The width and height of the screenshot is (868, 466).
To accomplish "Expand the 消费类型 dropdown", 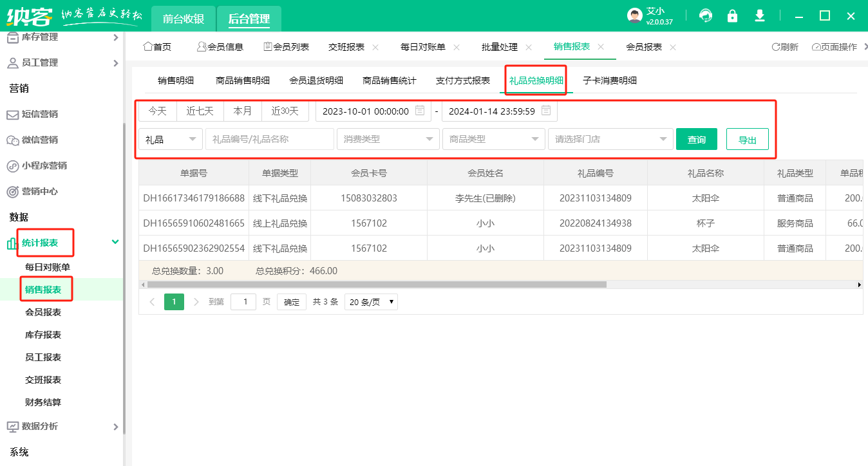I will point(388,139).
